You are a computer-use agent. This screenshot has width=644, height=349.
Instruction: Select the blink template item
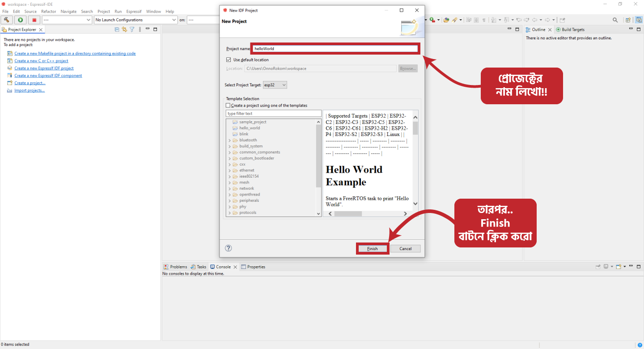244,134
